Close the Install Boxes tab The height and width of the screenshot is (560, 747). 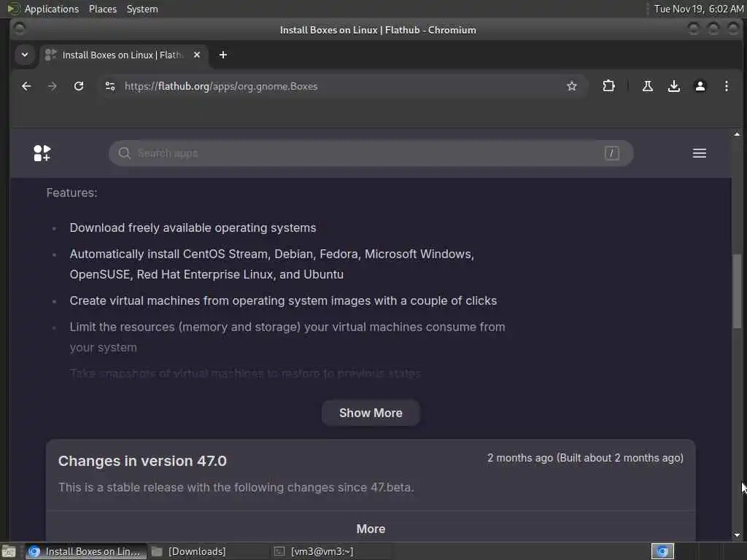pyautogui.click(x=197, y=55)
